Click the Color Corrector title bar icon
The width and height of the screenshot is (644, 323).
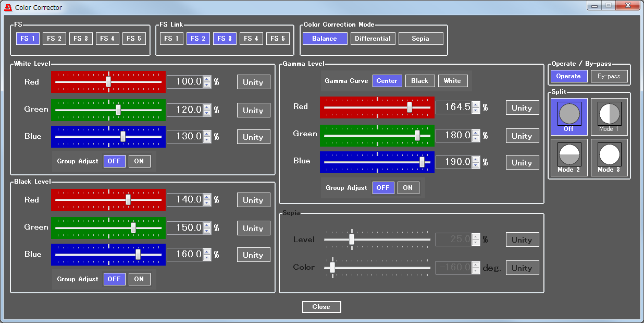pos(8,8)
